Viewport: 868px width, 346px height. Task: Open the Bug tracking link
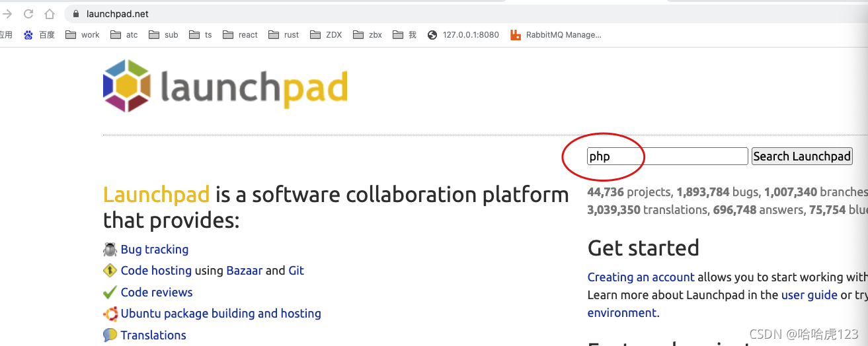pos(155,250)
